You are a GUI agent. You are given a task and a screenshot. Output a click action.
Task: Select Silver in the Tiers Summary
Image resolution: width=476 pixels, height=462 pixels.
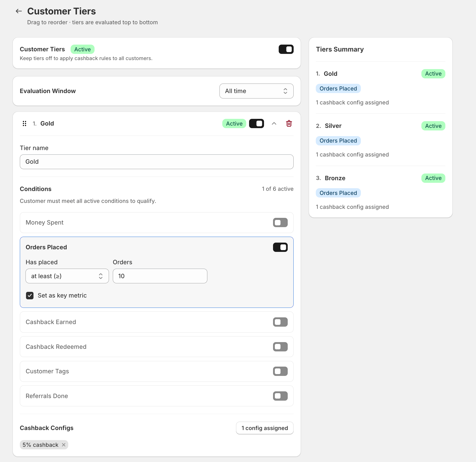(x=333, y=126)
